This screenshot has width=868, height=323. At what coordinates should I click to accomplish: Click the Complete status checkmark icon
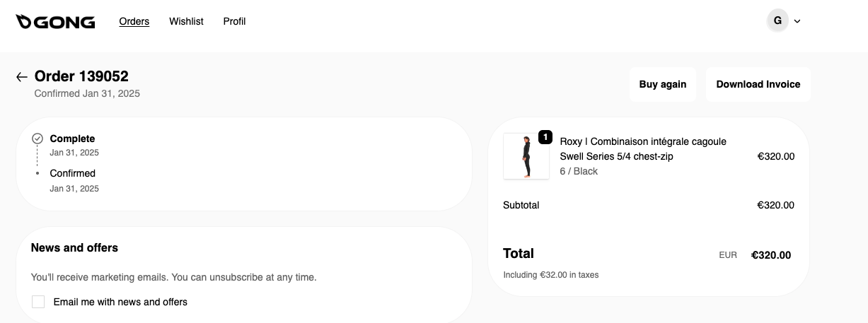pyautogui.click(x=37, y=139)
